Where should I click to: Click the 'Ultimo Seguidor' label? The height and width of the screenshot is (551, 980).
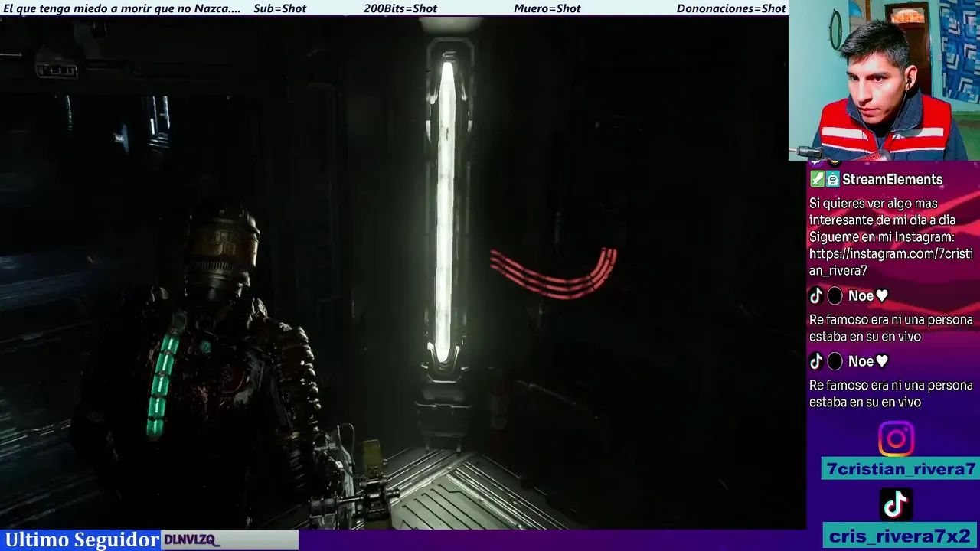point(82,540)
